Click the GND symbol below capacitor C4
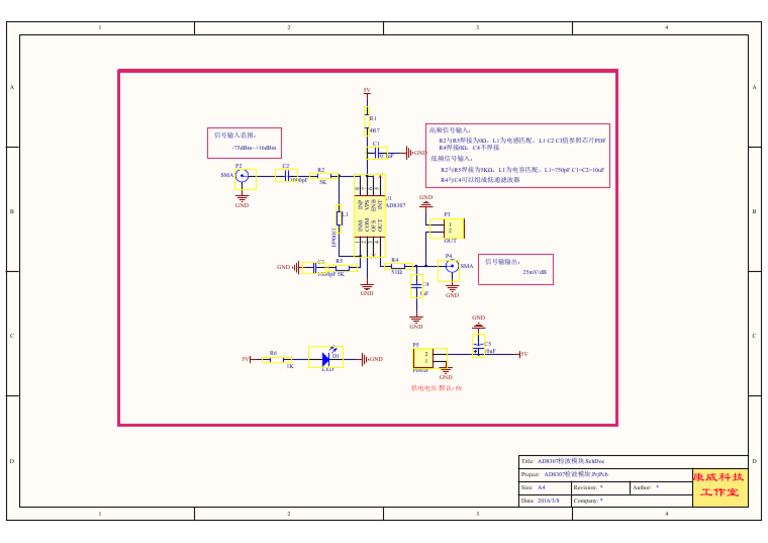The image size is (768, 543). click(x=416, y=322)
